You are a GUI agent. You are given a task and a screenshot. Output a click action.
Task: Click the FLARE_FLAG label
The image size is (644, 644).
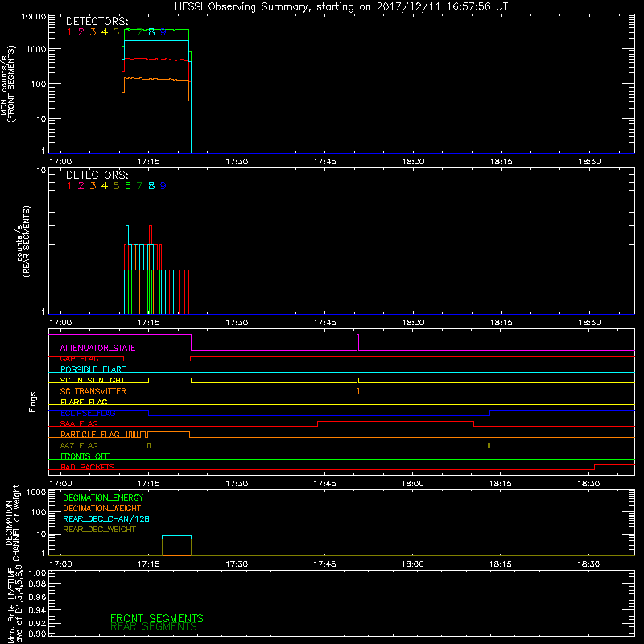(x=84, y=402)
